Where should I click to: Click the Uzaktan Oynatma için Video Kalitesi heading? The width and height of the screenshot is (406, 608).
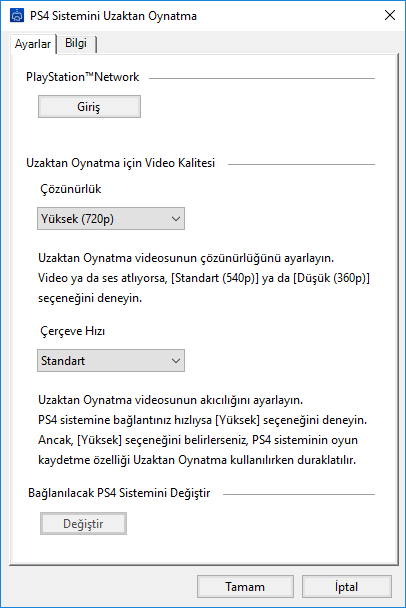pos(120,163)
